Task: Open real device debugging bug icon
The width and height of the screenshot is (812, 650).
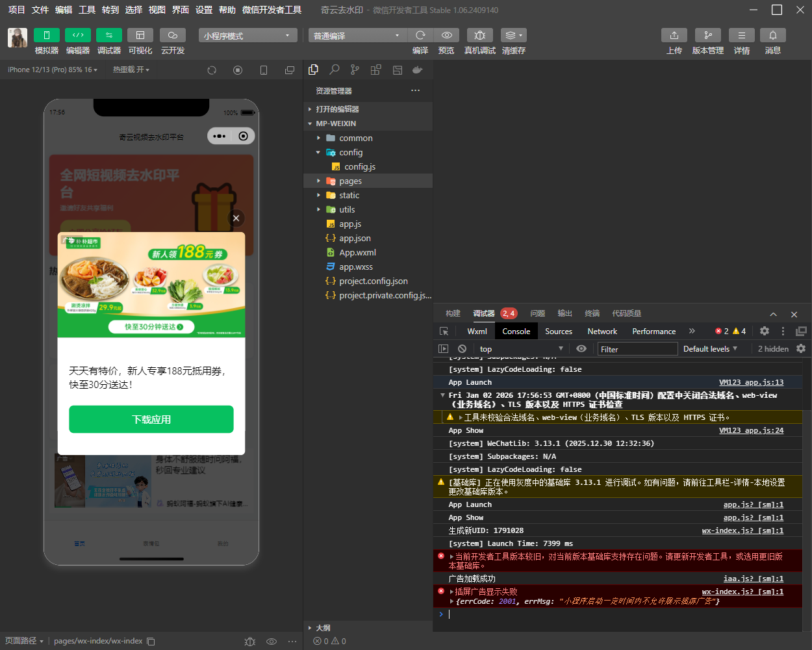Action: click(479, 35)
